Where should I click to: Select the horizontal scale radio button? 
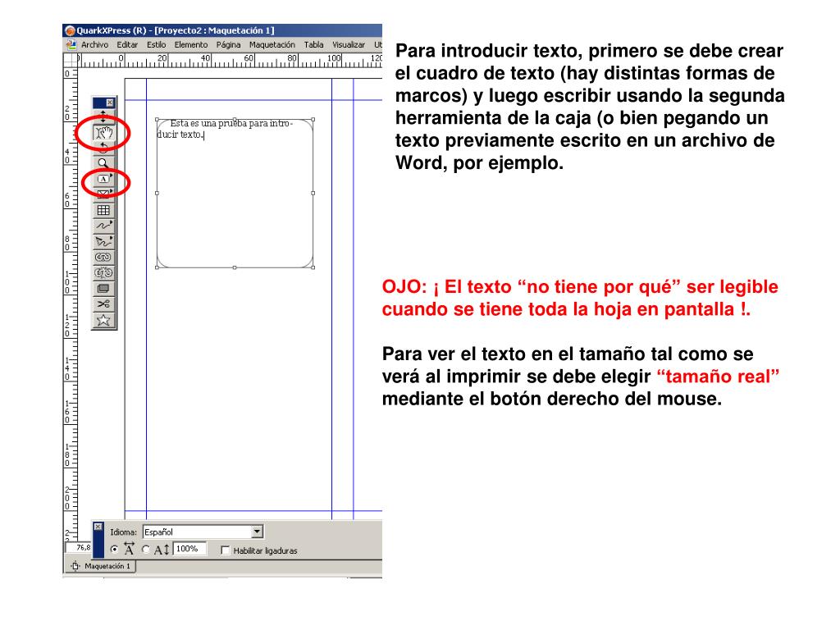click(114, 550)
